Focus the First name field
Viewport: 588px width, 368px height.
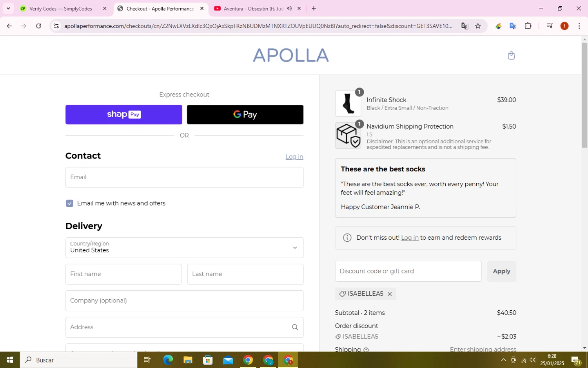point(123,274)
